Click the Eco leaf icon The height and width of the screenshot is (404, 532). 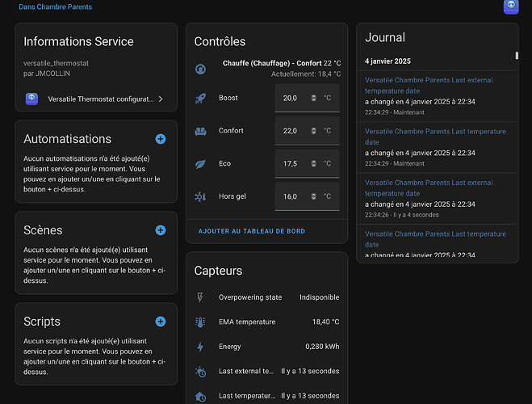tap(200, 164)
